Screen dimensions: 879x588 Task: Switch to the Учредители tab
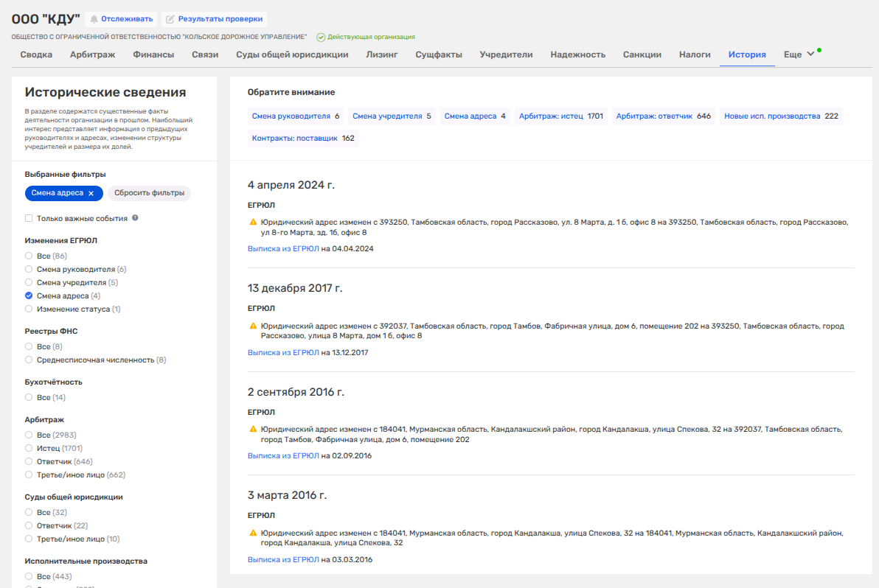[x=506, y=55]
